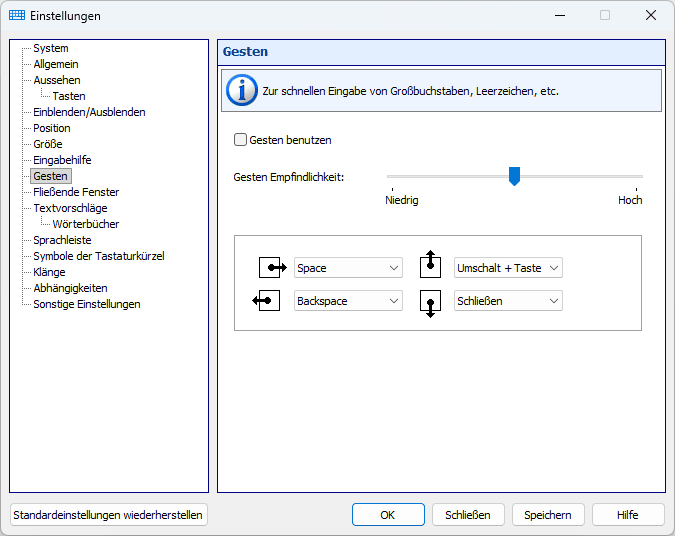This screenshot has width=675, height=536.
Task: Open Textvorschläge settings
Action: point(71,208)
